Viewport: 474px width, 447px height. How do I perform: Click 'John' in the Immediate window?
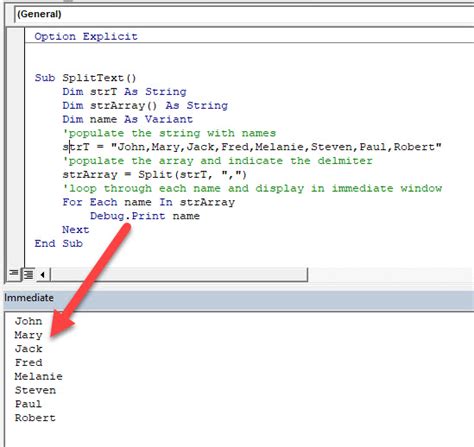point(28,321)
